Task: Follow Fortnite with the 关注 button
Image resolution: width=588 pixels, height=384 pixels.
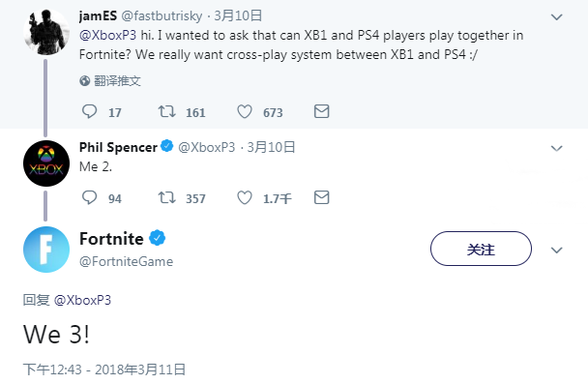Action: (x=481, y=249)
